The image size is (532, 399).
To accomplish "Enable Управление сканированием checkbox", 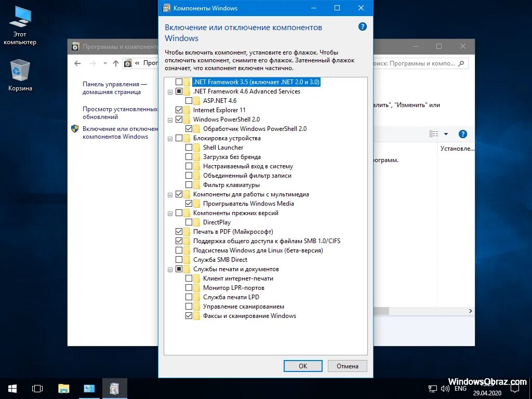I will pos(189,307).
